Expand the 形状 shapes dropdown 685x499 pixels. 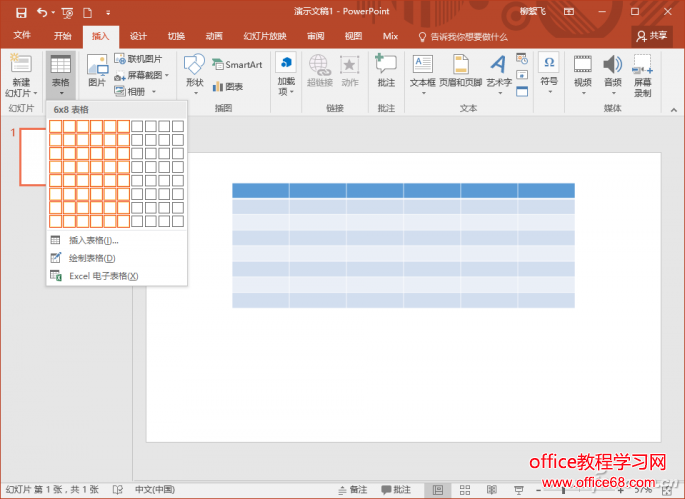click(x=194, y=74)
